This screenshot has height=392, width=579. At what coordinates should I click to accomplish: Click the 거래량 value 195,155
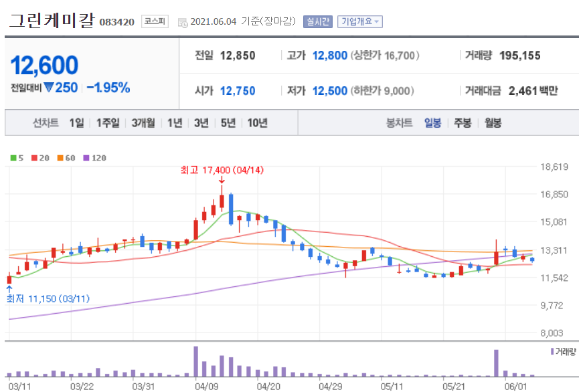coord(520,56)
